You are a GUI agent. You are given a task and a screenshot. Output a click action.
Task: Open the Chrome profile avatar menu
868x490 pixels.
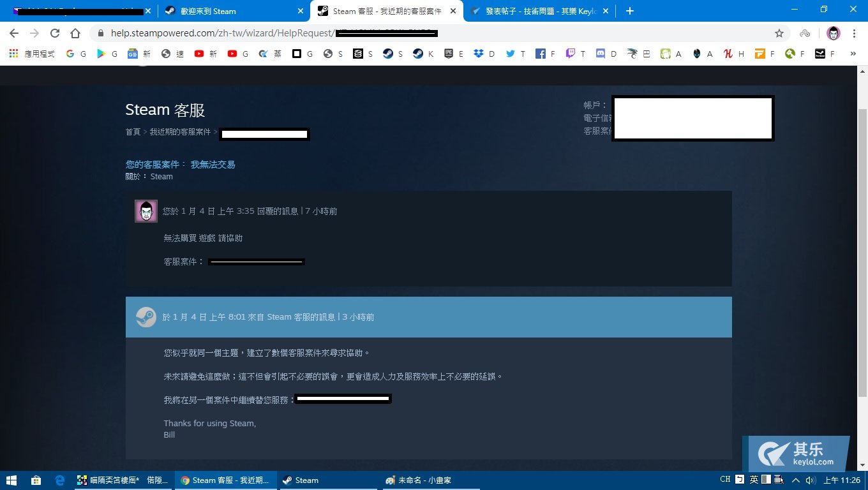click(834, 33)
